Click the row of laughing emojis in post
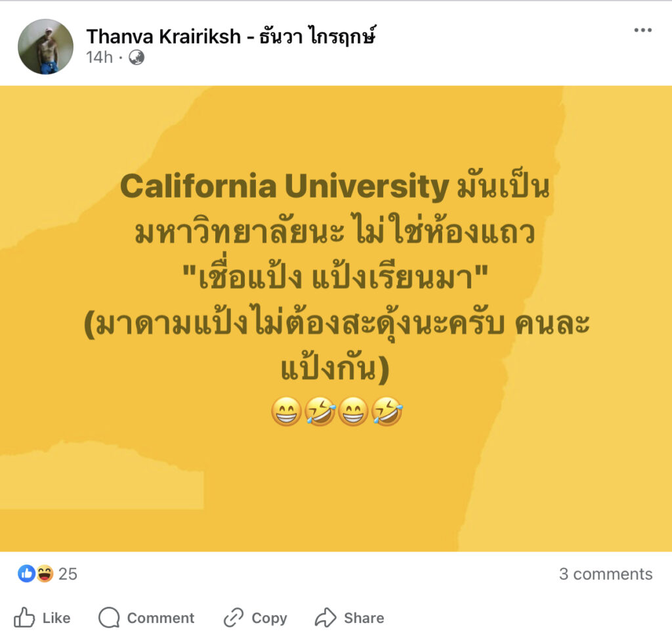Image resolution: width=672 pixels, height=638 pixels. click(336, 412)
